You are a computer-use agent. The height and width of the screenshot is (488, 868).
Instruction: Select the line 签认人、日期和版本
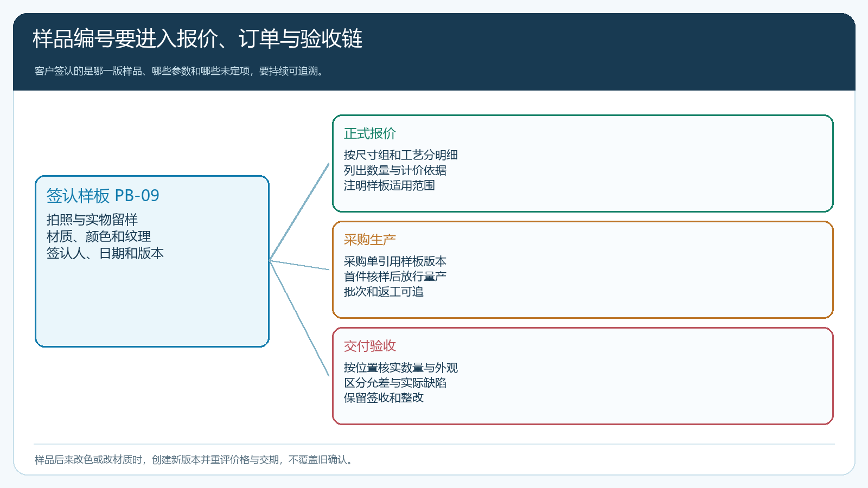[105, 253]
